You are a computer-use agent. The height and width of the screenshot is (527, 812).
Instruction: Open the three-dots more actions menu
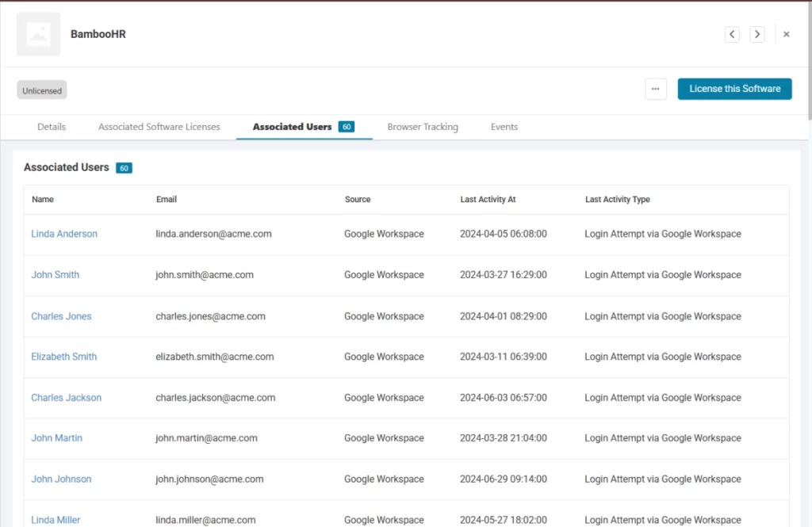pos(655,89)
